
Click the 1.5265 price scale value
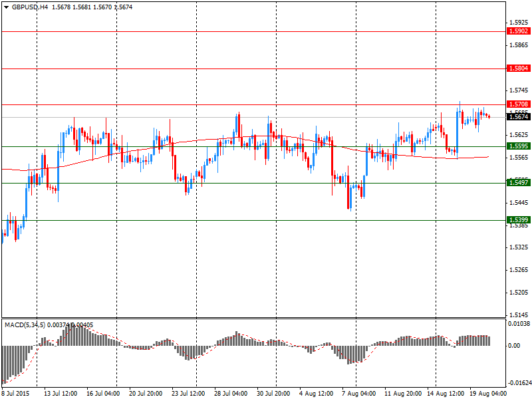click(x=519, y=270)
